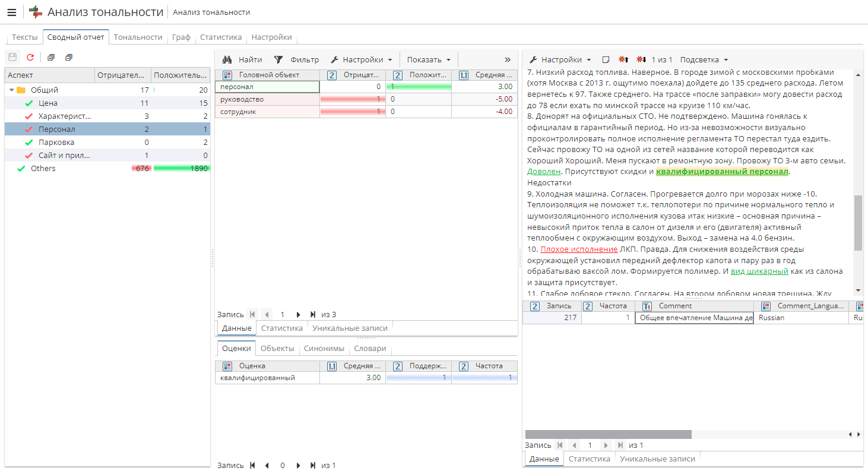Open Статистика tab under comments grid
The height and width of the screenshot is (471, 868).
pyautogui.click(x=590, y=459)
